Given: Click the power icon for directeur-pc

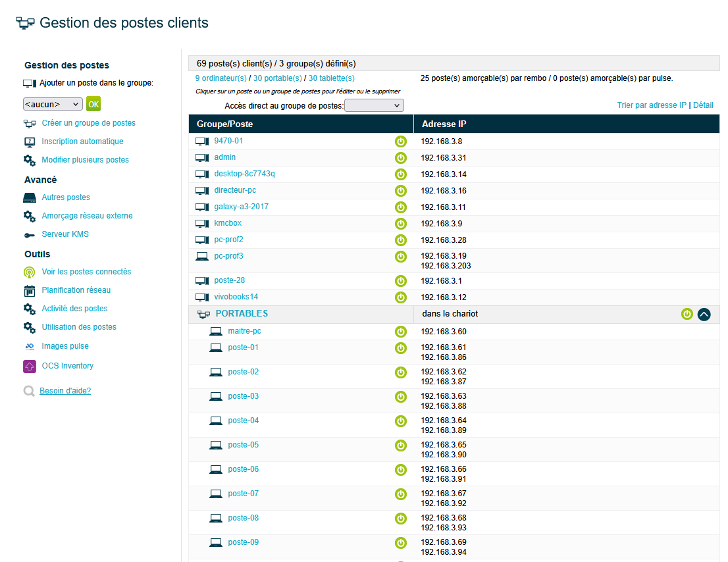Looking at the screenshot, I should click(x=401, y=191).
